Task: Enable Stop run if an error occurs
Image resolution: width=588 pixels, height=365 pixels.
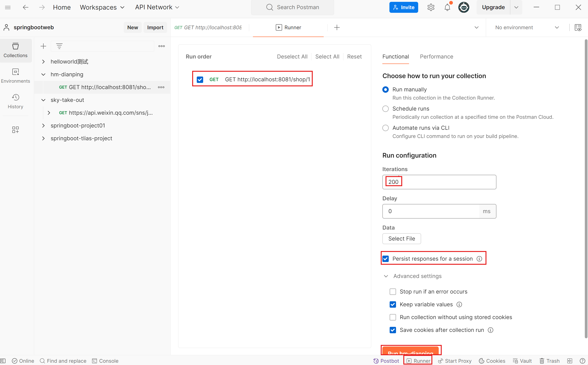Action: click(393, 292)
